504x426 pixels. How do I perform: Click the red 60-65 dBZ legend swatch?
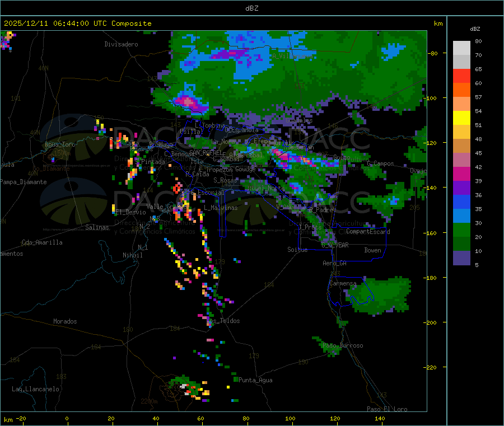click(461, 76)
